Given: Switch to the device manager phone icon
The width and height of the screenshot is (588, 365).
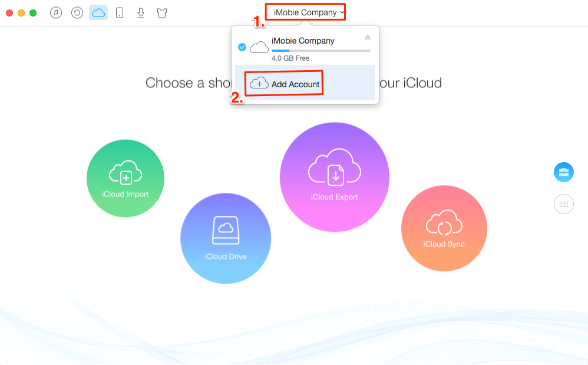Looking at the screenshot, I should coord(120,13).
